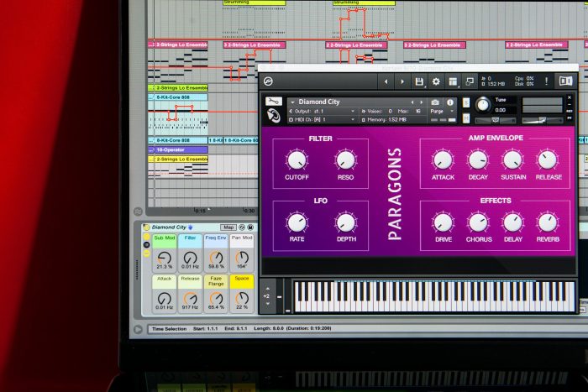Open Kontakt options gear
588x392 pixels.
[436, 81]
